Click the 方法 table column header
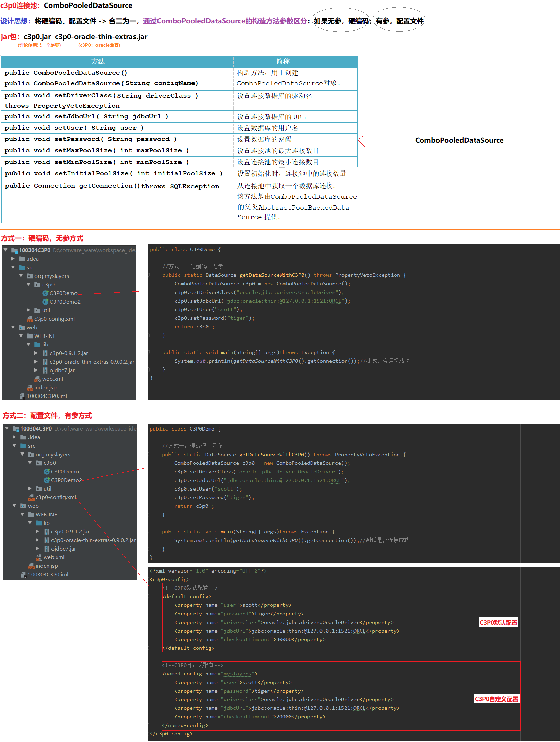The height and width of the screenshot is (742, 560). pos(98,61)
